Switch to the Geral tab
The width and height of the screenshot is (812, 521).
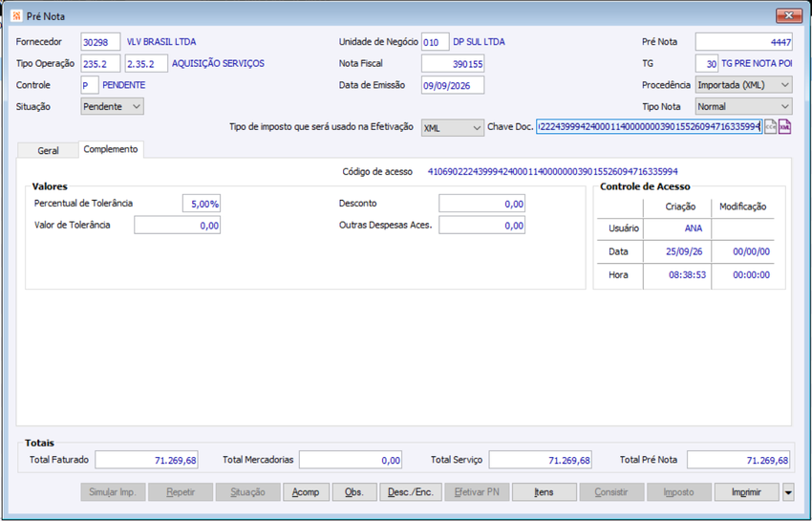point(48,150)
